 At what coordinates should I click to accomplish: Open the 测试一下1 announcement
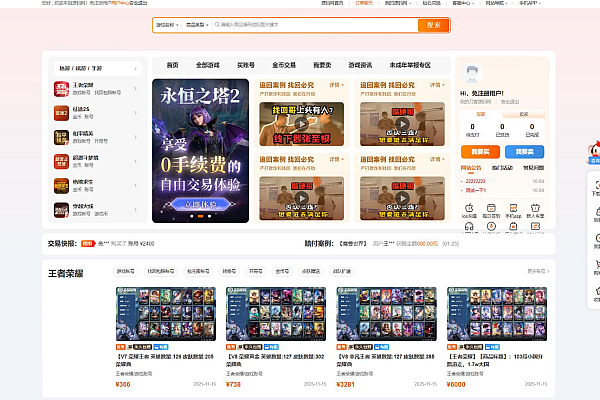(x=475, y=190)
